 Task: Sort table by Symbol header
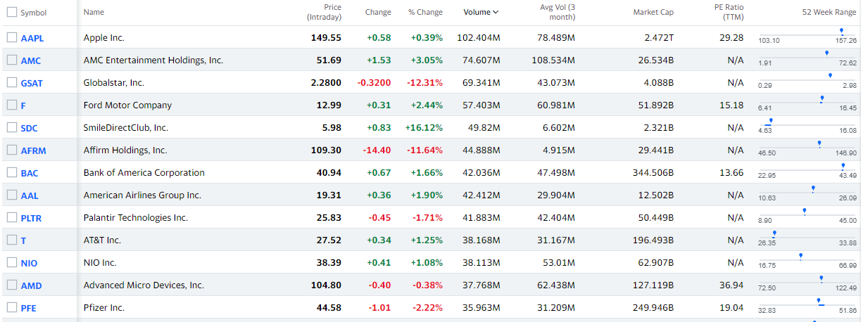(x=34, y=13)
